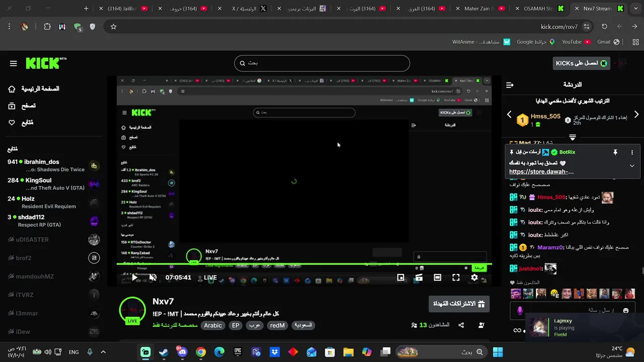644x362 pixels.
Task: Open KingSoul followed channel
Action: point(52,184)
